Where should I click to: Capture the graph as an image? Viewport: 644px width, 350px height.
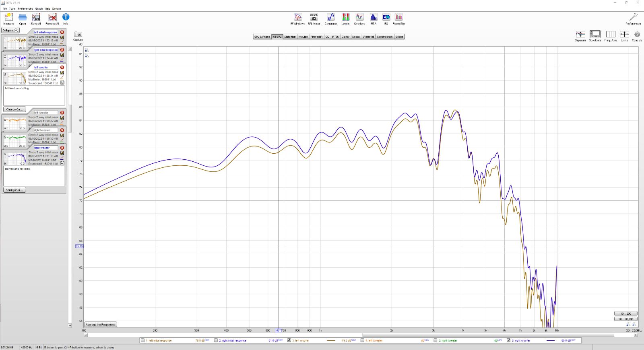[x=78, y=36]
